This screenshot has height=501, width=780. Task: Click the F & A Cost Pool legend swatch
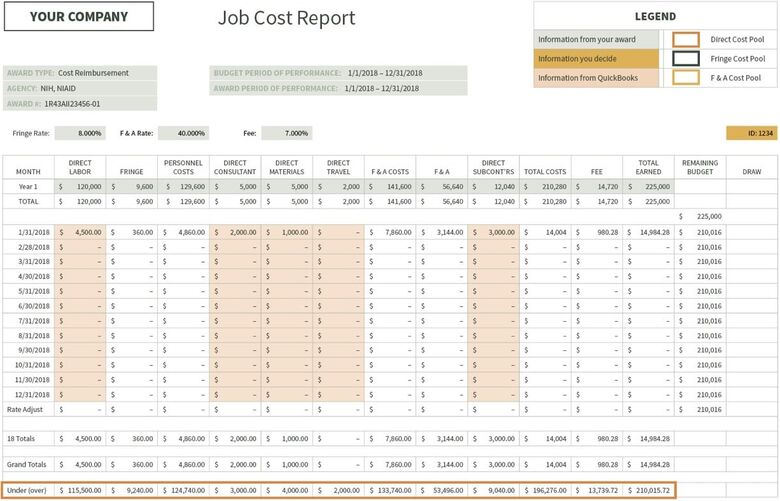[685, 78]
